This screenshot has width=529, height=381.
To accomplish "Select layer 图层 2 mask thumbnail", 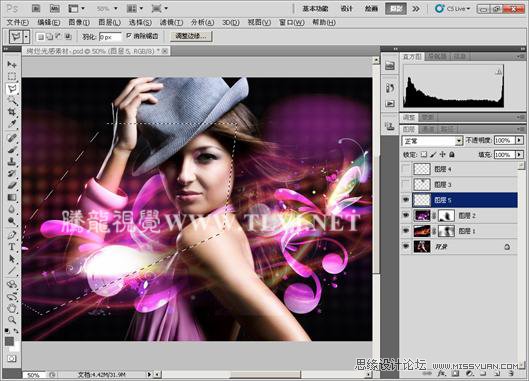I will (446, 215).
